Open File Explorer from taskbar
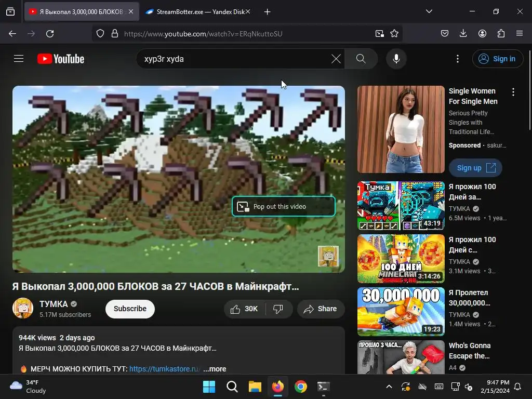The height and width of the screenshot is (399, 532). tap(255, 387)
